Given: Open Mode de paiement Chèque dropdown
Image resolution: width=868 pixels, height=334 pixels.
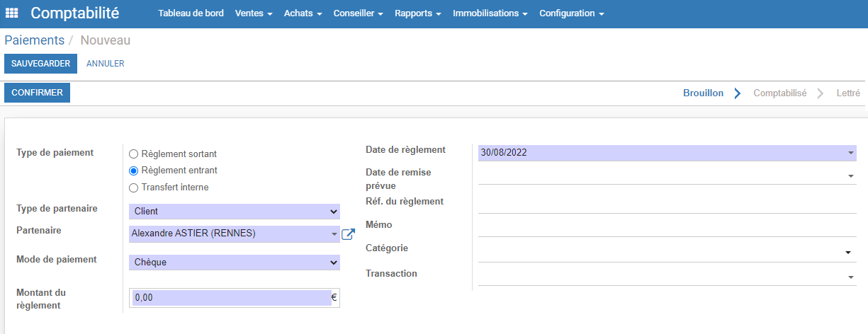Looking at the screenshot, I should 235,262.
